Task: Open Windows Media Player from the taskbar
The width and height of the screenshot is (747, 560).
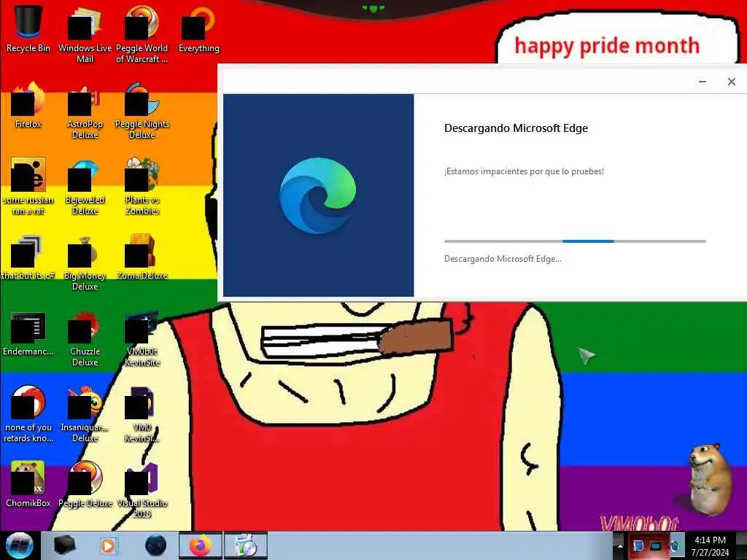Action: point(108,545)
